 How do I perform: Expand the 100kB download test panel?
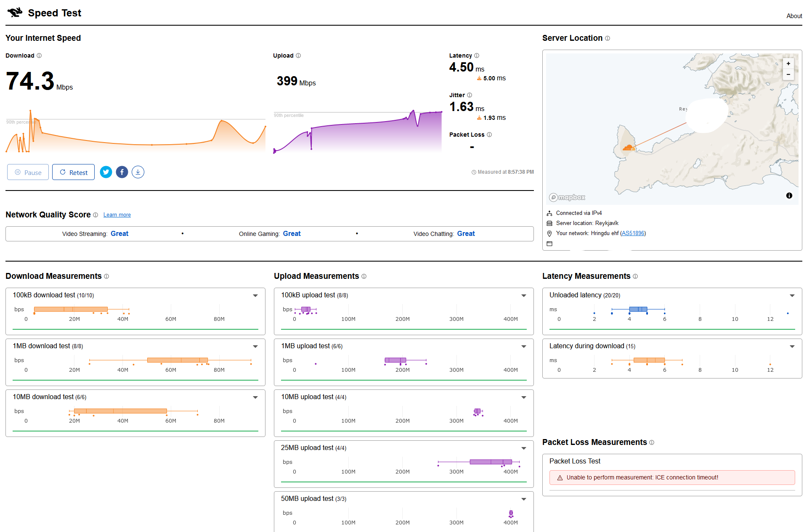[255, 296]
